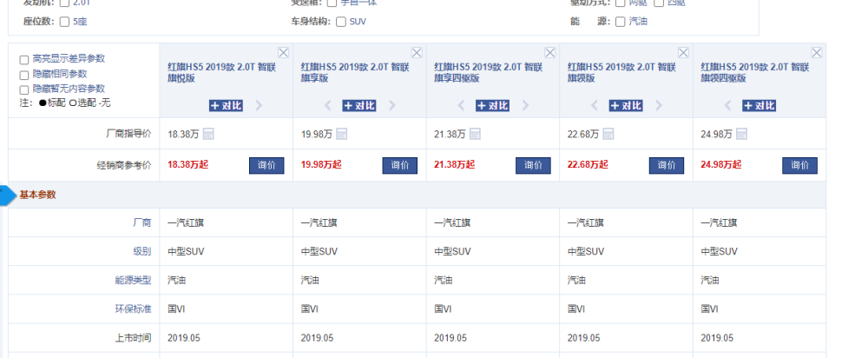Move the 智联旗享版 column left with its arrow

[x=327, y=105]
